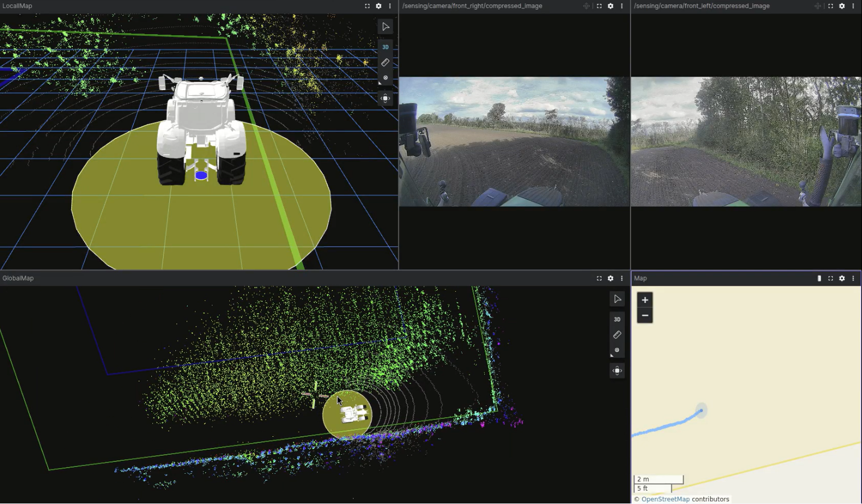862x504 pixels.
Task: Zoom out on the Map panel
Action: [645, 316]
